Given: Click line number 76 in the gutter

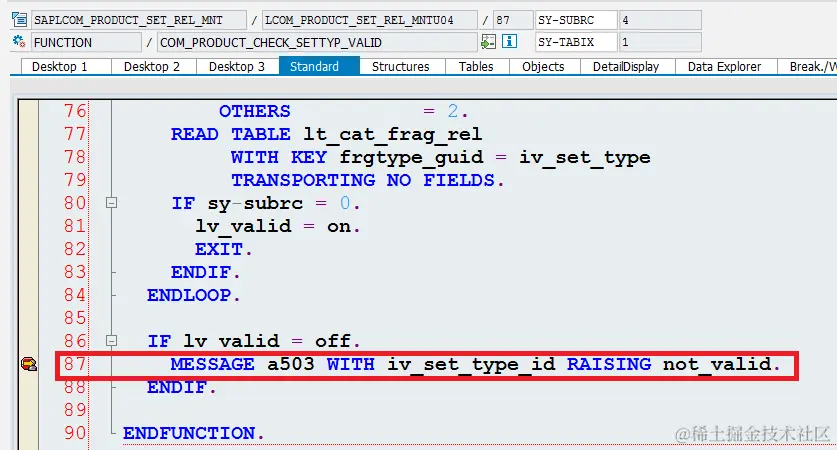Looking at the screenshot, I should (75, 111).
